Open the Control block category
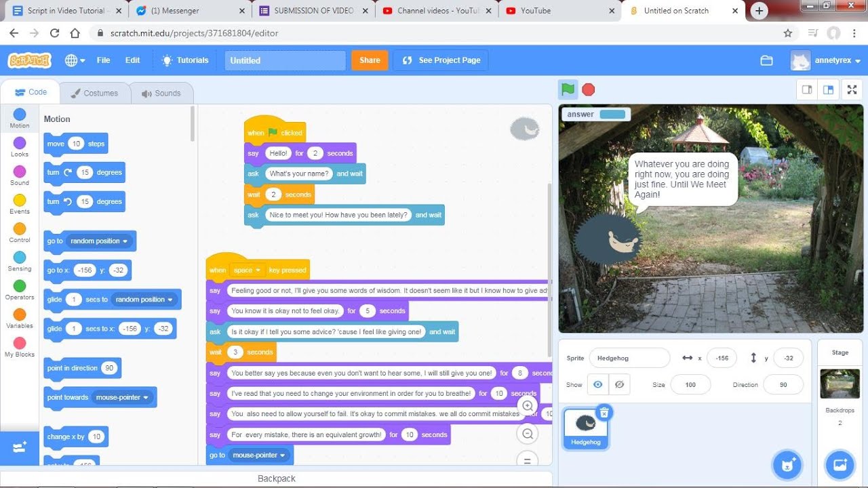Image resolution: width=868 pixels, height=488 pixels. (20, 232)
